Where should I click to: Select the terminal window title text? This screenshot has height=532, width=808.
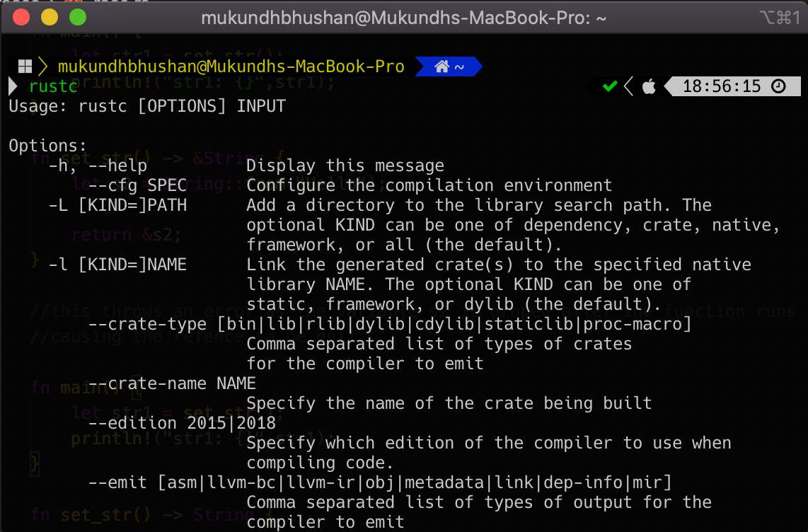point(404,17)
